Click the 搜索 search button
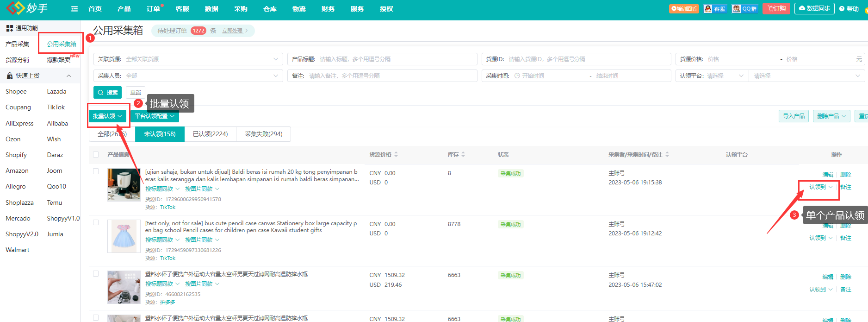The width and height of the screenshot is (868, 322). pos(107,93)
